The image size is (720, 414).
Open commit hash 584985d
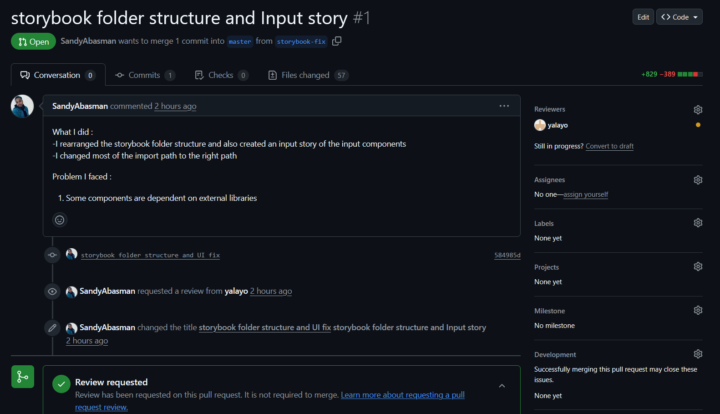click(x=507, y=255)
